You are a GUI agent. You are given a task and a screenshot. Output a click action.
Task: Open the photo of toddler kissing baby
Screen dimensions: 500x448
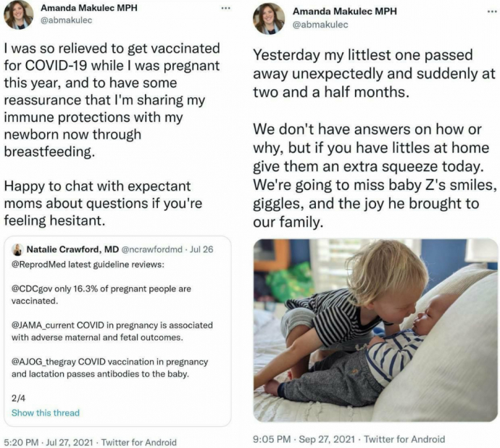[x=375, y=330]
